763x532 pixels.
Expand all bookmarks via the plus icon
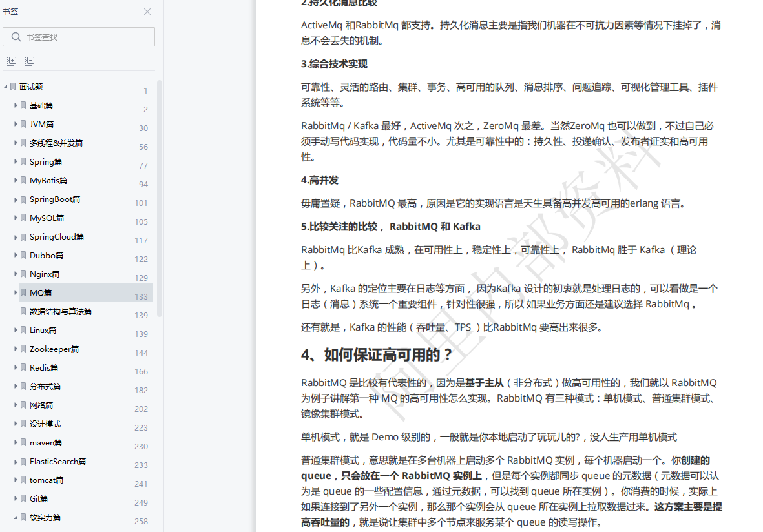(x=11, y=61)
